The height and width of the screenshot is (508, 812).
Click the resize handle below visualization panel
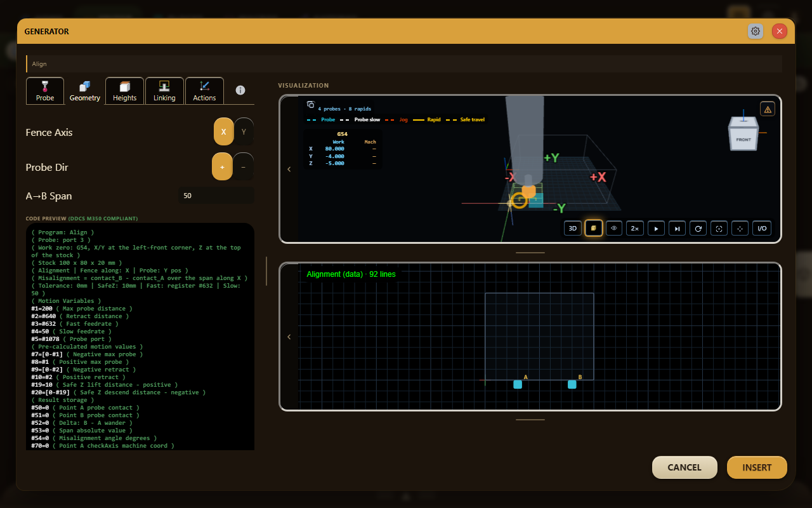[530, 253]
